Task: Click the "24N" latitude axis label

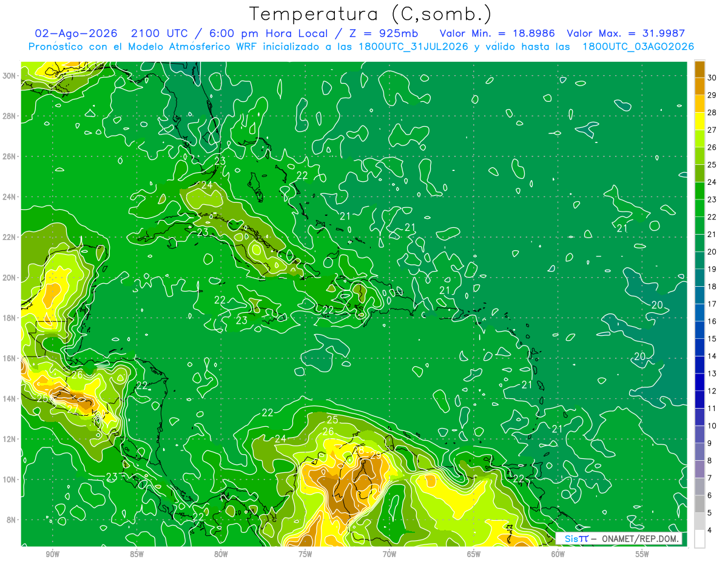Action: tap(9, 197)
